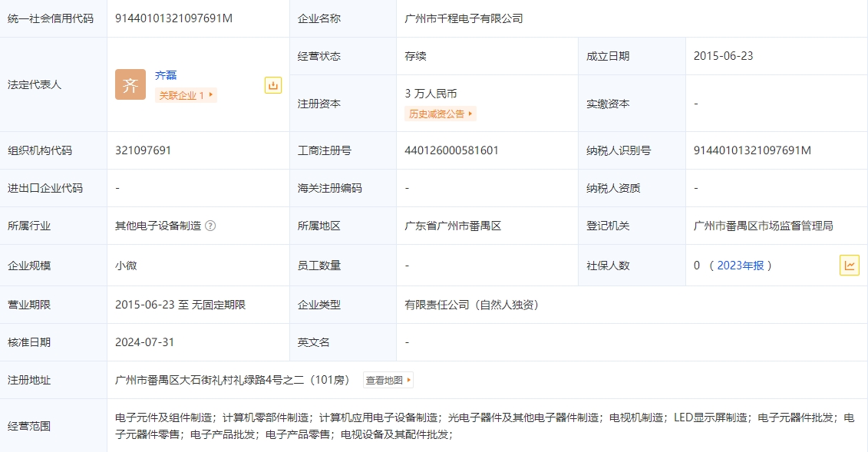Click company type 有限责任公司（自然人独资）

[x=472, y=305]
